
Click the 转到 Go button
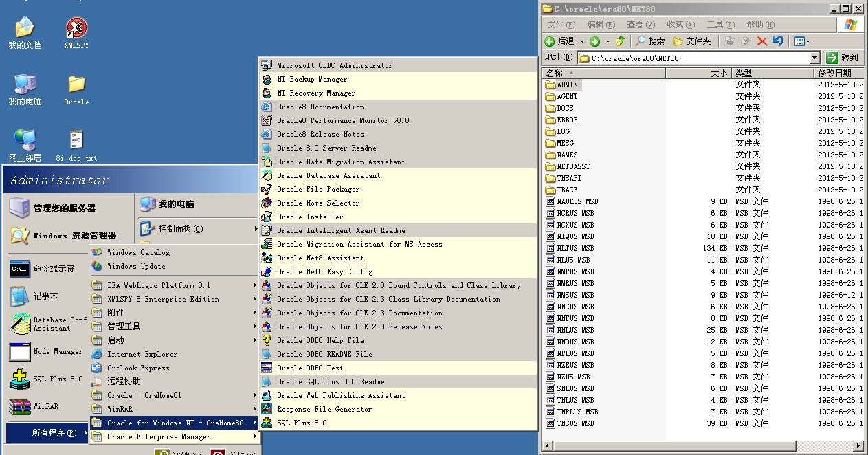[x=843, y=58]
